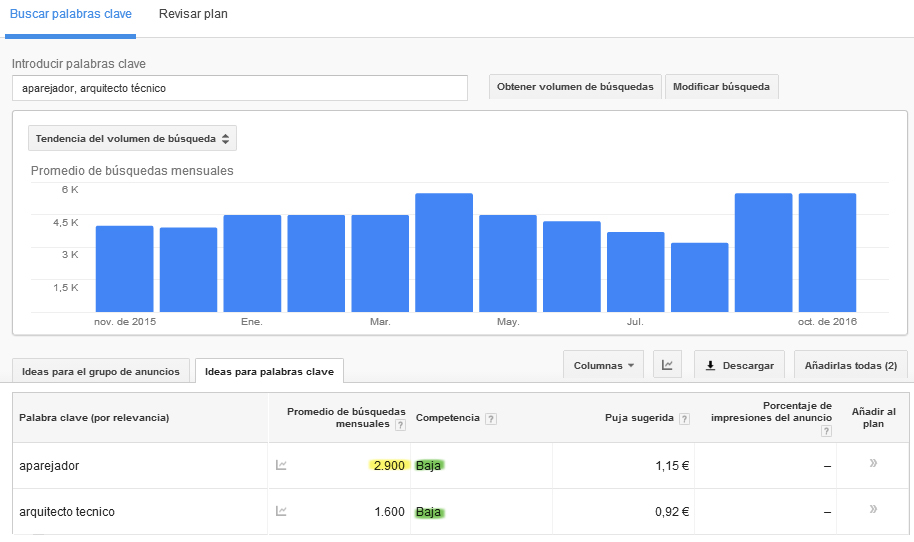Click Baja competition in arquitecto tecnico row
Screen dimensions: 914x542
(x=428, y=512)
